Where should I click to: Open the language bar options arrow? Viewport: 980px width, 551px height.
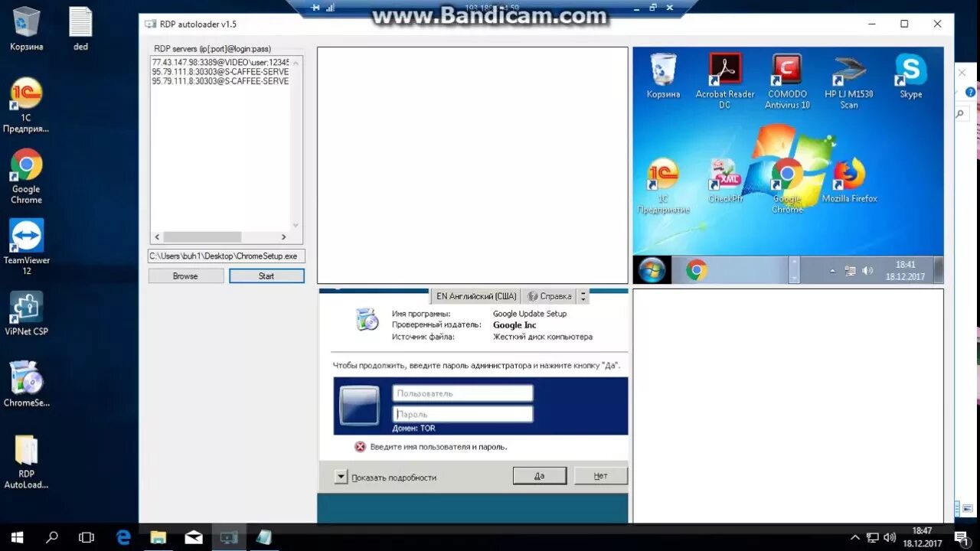click(583, 296)
